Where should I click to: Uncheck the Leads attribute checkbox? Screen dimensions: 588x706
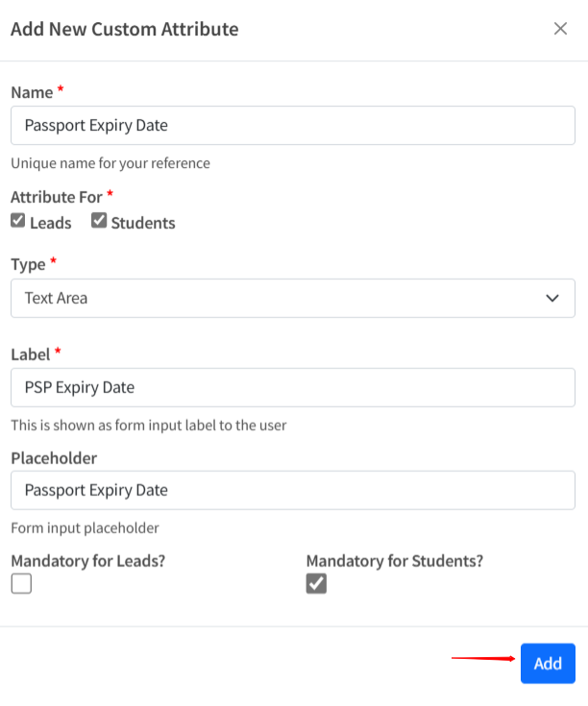18,221
